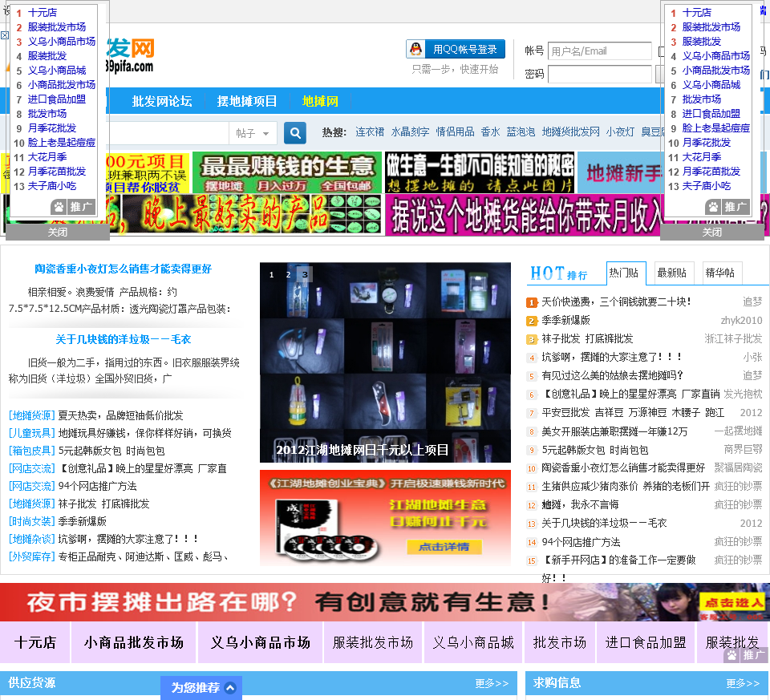The image size is (770, 700).
Task: Click hot search link 蓝泡泡
Action: [521, 132]
